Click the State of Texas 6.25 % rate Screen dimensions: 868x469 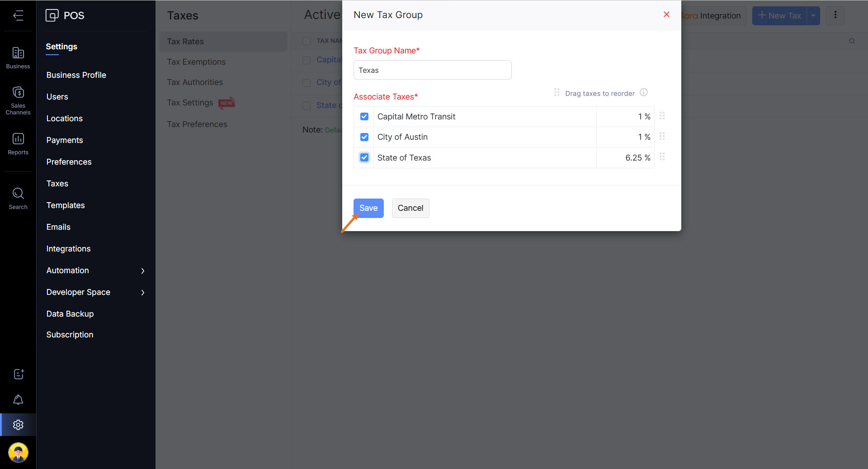(638, 158)
